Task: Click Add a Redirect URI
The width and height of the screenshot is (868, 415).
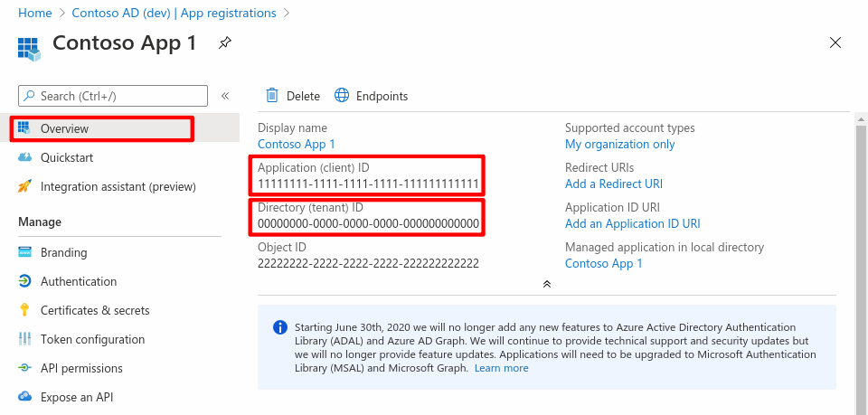Action: point(614,184)
